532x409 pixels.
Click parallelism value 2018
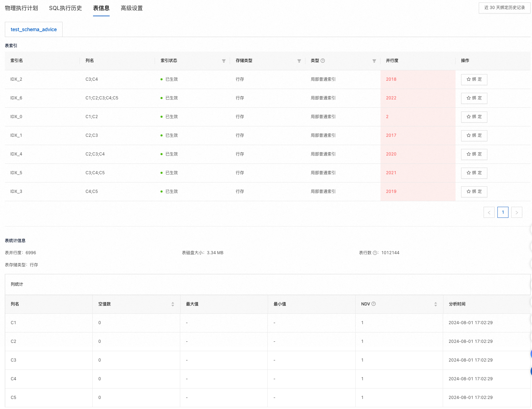point(391,79)
